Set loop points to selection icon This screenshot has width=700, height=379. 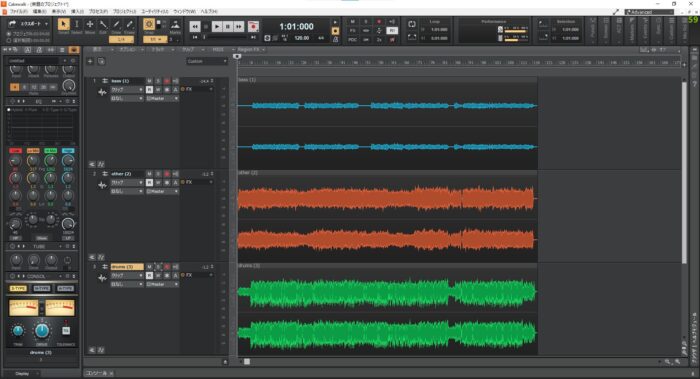pos(412,37)
